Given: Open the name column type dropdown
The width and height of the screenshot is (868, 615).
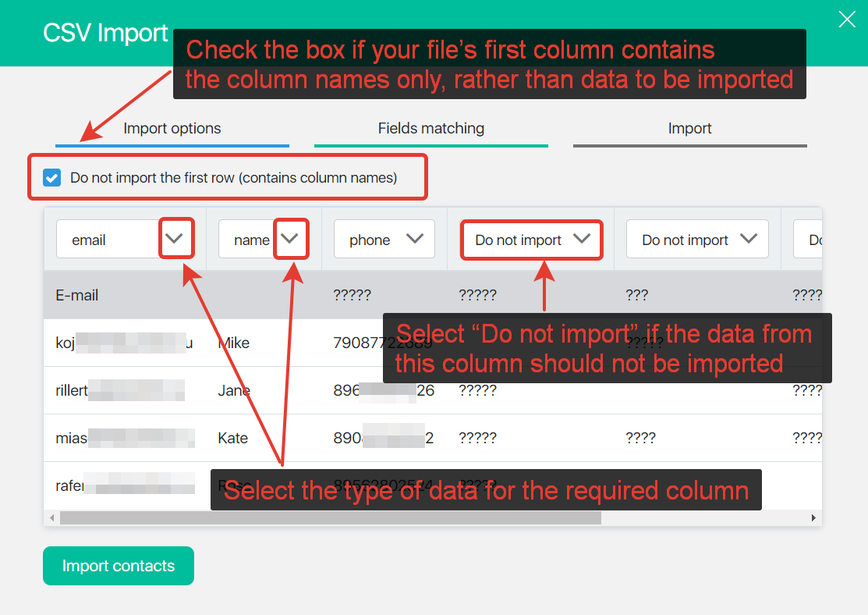Looking at the screenshot, I should [x=263, y=240].
